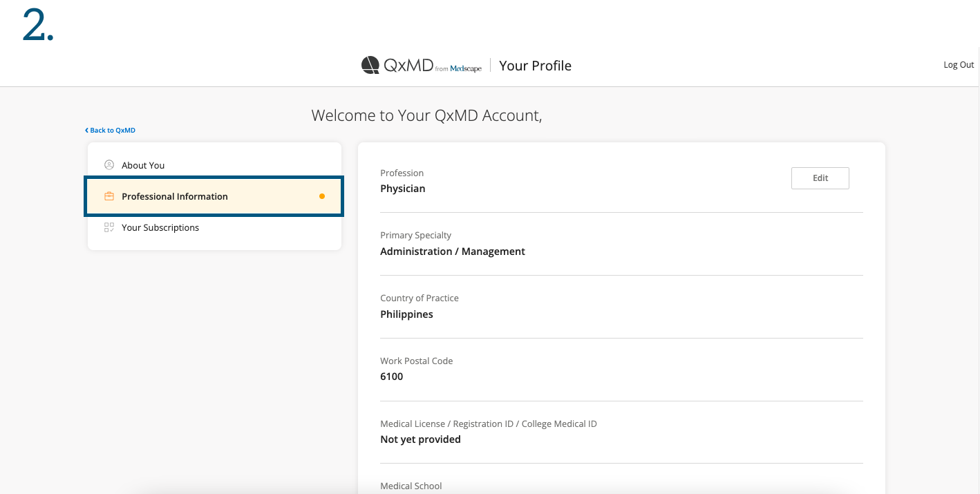
Task: Click the QxMD logo icon
Action: click(370, 65)
